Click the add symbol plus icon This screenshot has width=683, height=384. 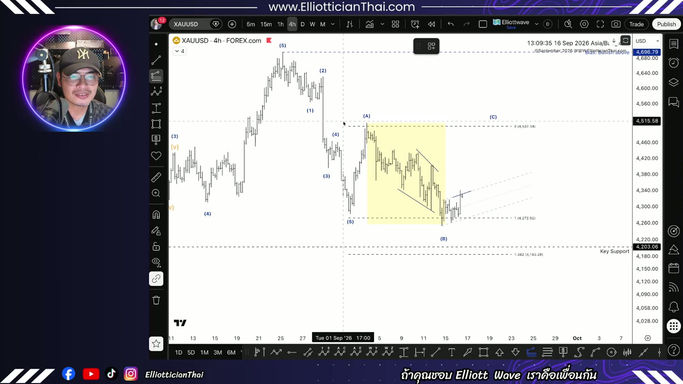232,24
